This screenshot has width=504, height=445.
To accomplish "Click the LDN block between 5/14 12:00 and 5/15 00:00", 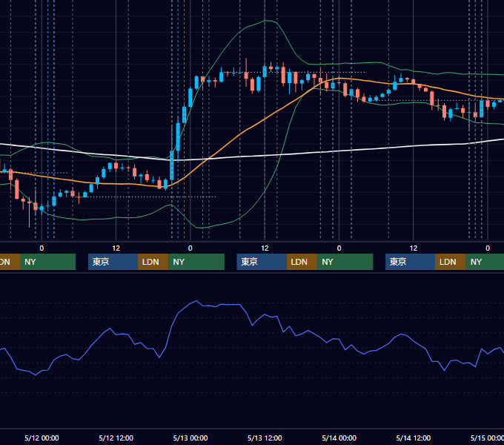I will click(451, 262).
